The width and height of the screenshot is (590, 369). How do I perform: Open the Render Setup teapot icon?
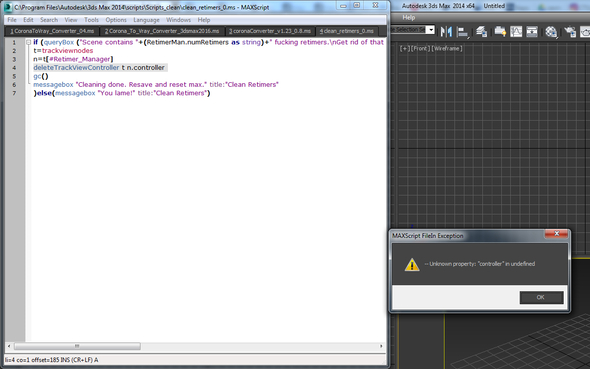pos(570,32)
